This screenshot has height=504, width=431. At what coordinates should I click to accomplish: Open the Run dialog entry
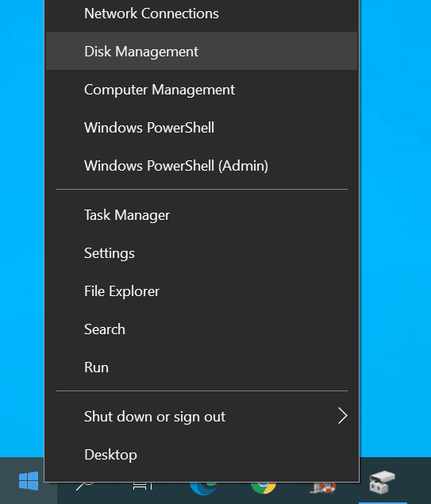point(202,367)
